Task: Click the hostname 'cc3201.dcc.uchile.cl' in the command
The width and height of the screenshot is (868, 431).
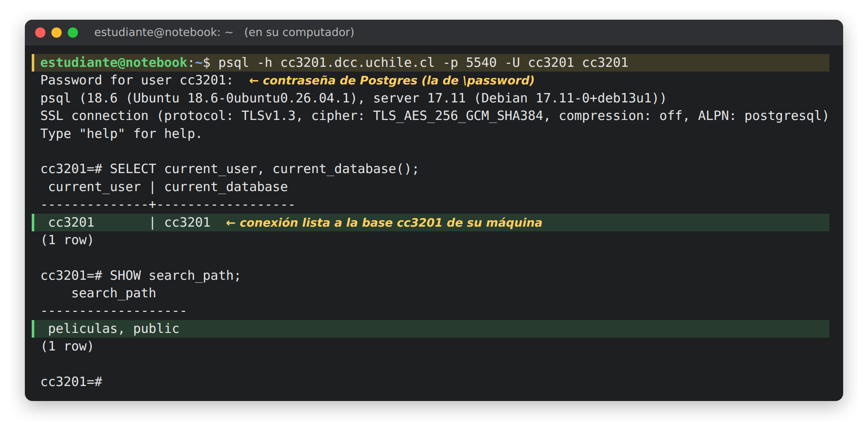Action: point(357,63)
